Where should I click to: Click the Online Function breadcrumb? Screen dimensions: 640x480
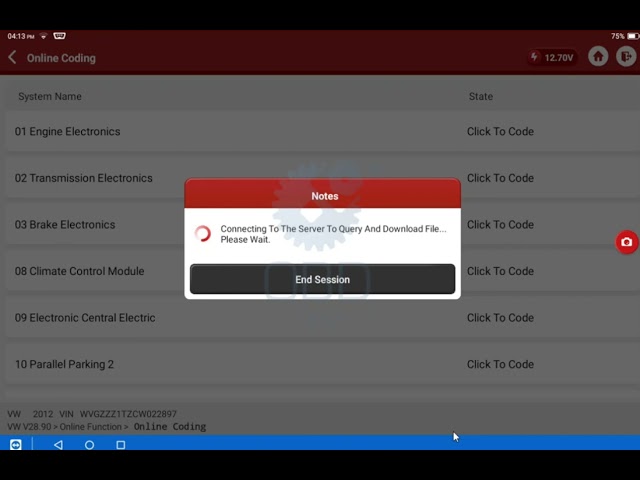[90, 427]
